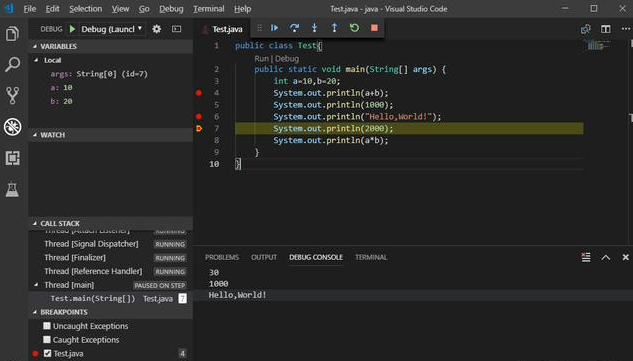Viewport: 633px width, 361px height.
Task: Step Over on debug toolbar
Action: 295,28
